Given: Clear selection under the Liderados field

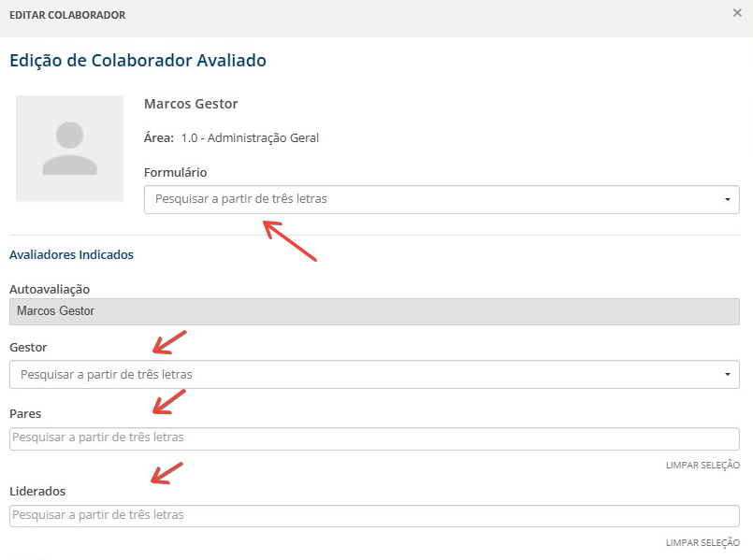Looking at the screenshot, I should 702,542.
